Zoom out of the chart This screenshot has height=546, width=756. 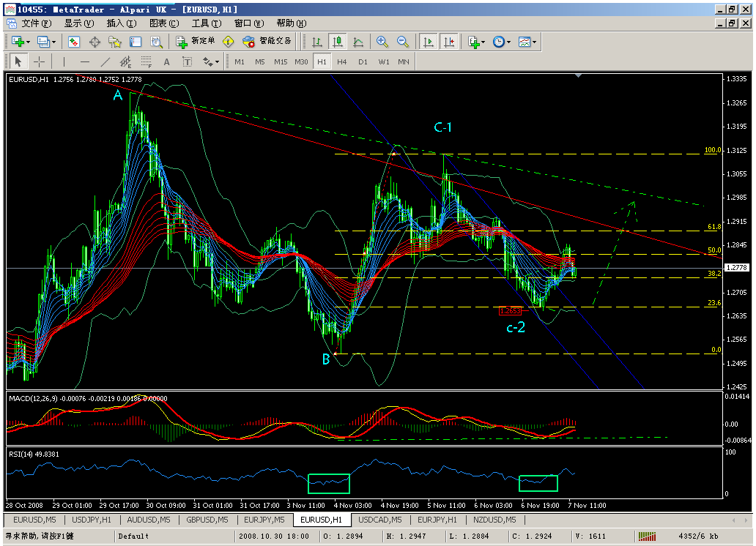[403, 42]
